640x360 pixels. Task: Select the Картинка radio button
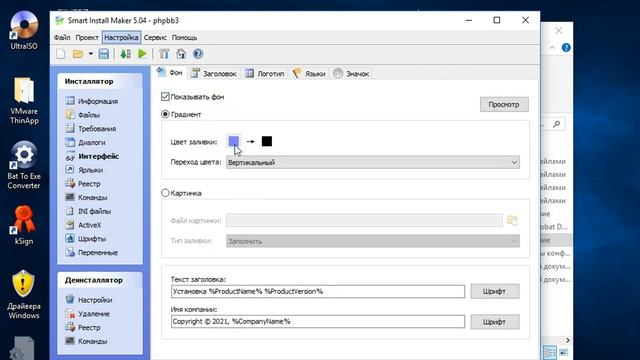pyautogui.click(x=165, y=193)
